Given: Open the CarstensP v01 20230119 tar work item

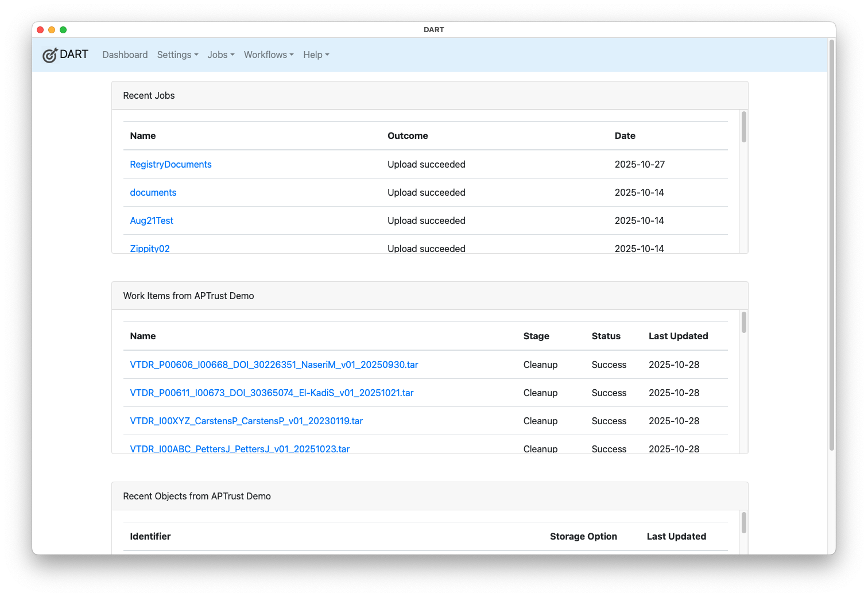Looking at the screenshot, I should tap(246, 421).
